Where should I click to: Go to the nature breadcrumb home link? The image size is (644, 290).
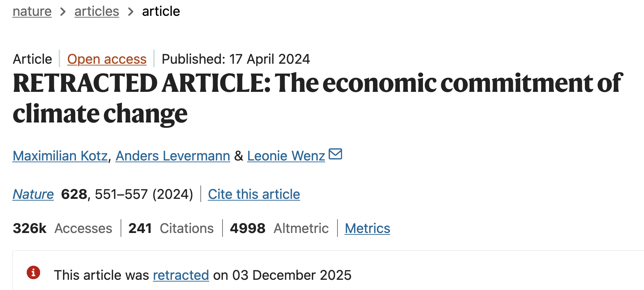click(x=32, y=12)
